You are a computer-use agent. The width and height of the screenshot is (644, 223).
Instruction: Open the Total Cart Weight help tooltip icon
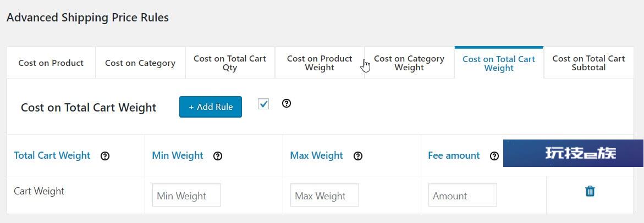coord(105,156)
